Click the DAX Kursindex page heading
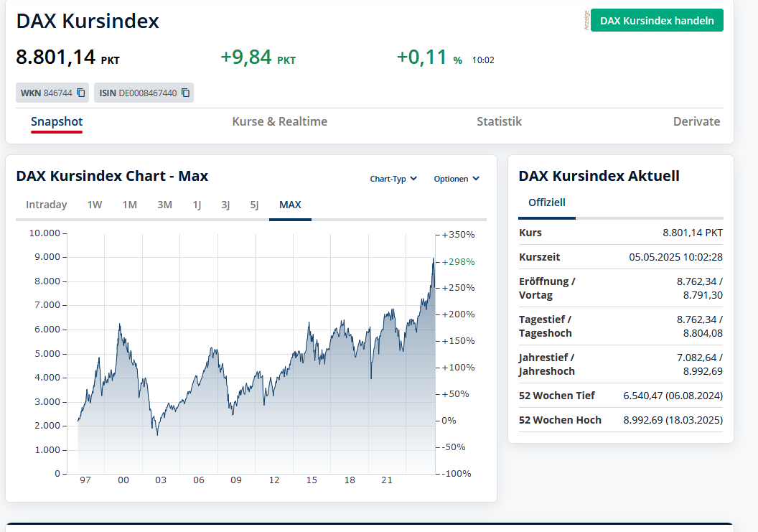 point(88,21)
